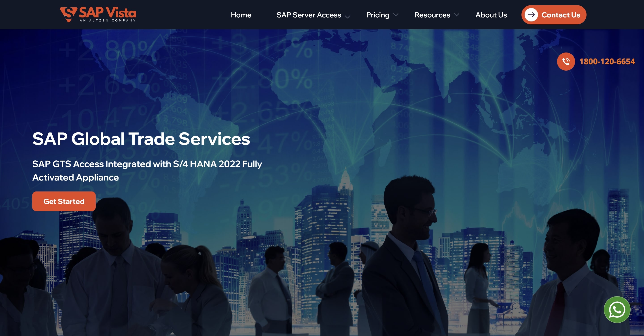
Task: Click the SAP Server Access nav label
Action: click(308, 15)
